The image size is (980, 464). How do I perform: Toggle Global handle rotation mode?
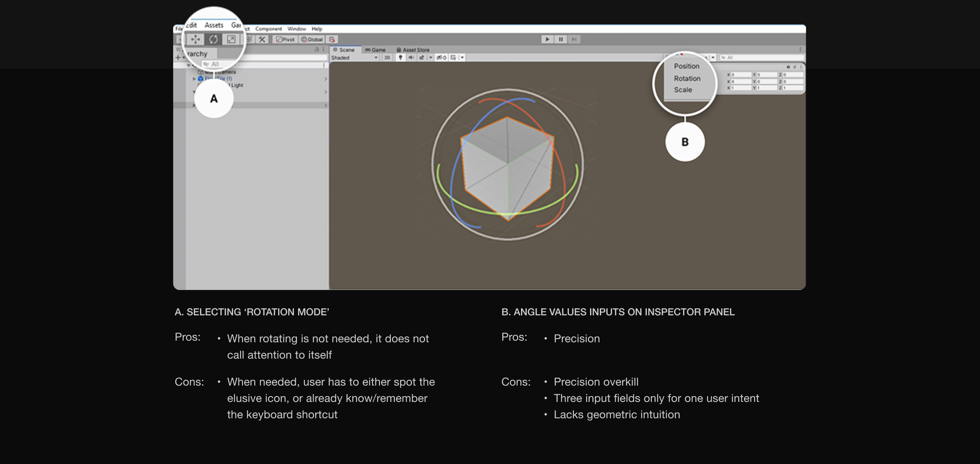pyautogui.click(x=312, y=39)
